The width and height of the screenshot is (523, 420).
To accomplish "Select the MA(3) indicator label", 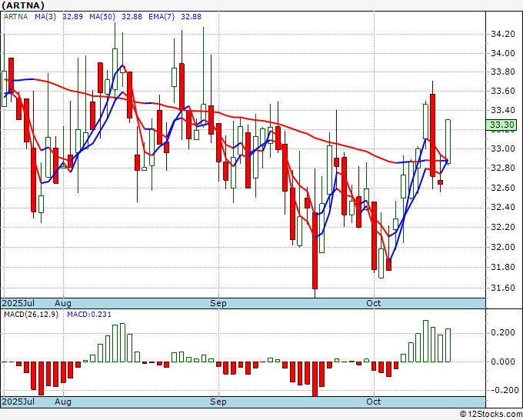I will coord(45,17).
